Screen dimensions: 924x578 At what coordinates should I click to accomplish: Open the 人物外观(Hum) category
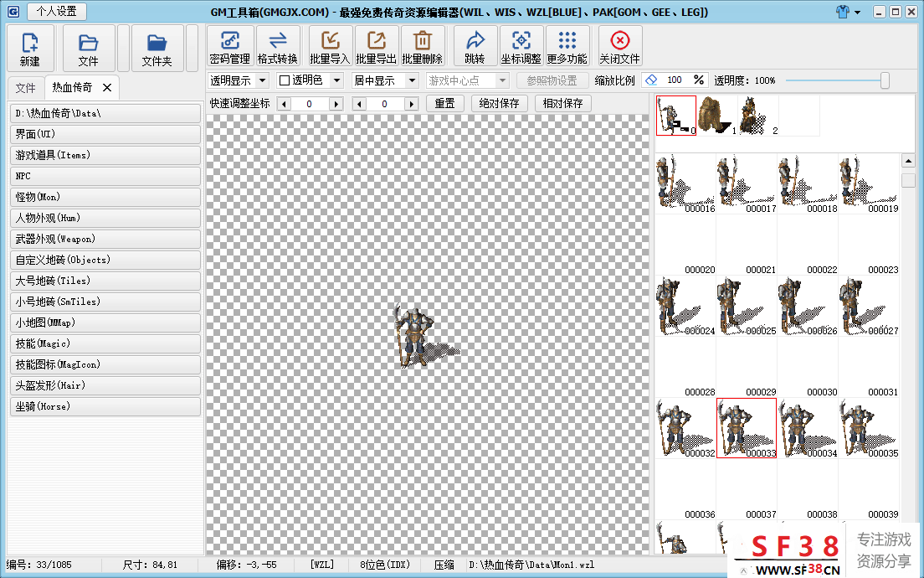click(x=105, y=218)
